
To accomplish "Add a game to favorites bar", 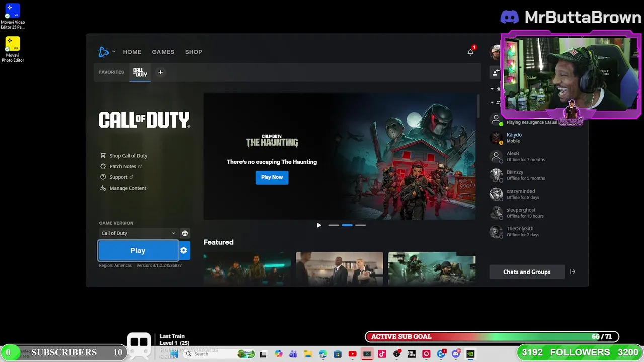I will (160, 72).
